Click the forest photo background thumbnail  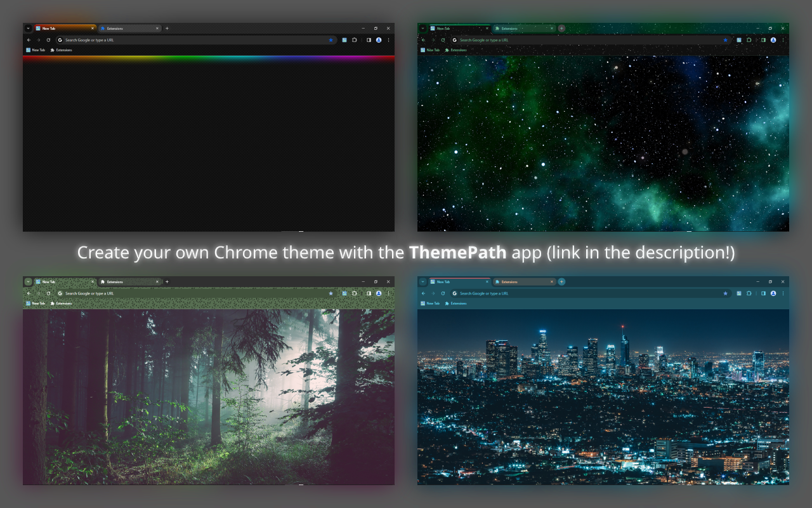209,397
